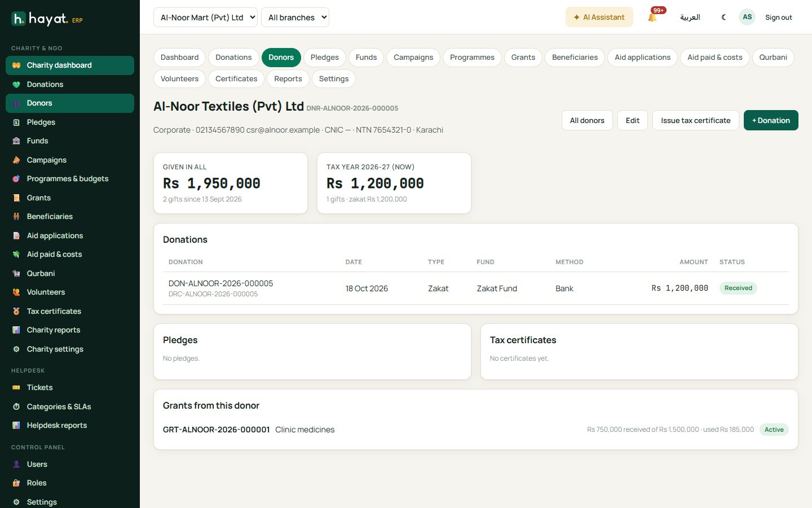This screenshot has height=508, width=812.
Task: Open the Campaigns tab
Action: 413,58
